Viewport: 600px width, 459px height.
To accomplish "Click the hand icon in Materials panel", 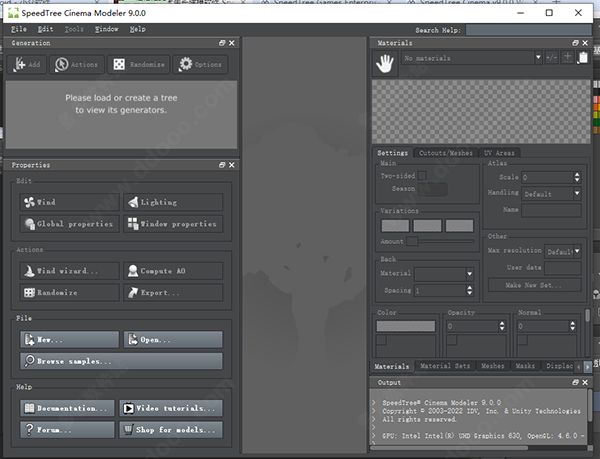I will click(385, 63).
